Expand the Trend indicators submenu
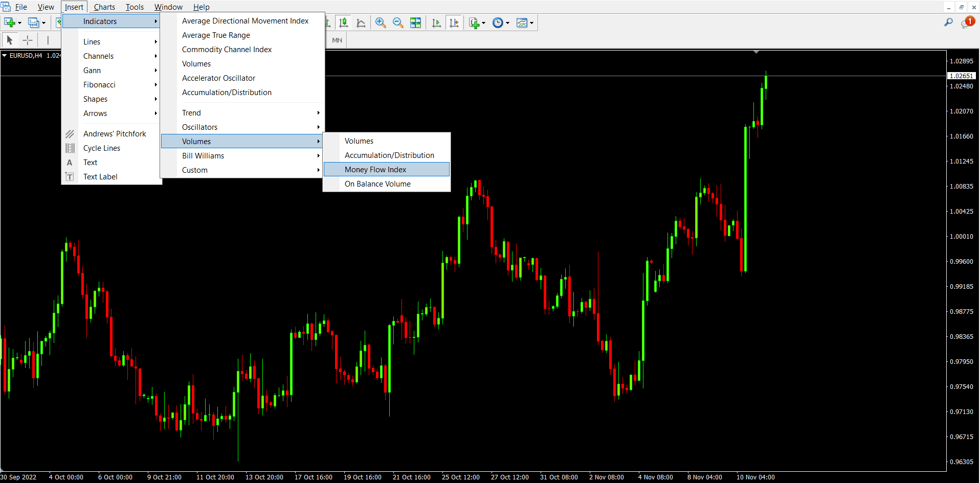980x483 pixels. 242,113
